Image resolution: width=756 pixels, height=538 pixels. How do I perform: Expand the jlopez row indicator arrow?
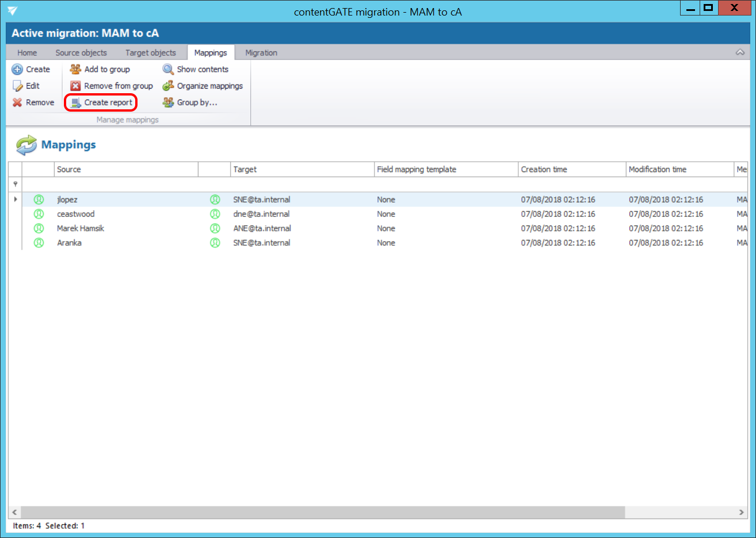16,200
